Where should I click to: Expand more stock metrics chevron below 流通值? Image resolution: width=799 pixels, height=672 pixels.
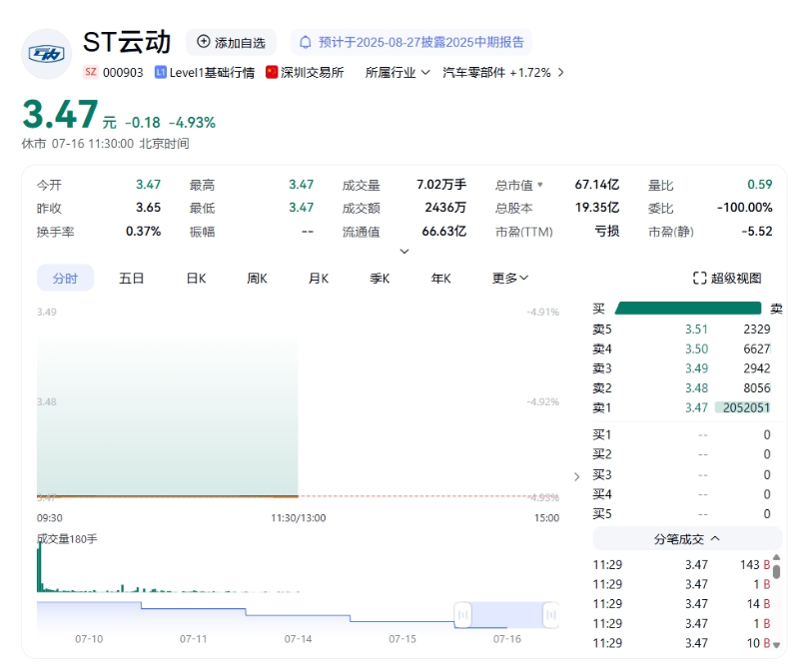403,252
